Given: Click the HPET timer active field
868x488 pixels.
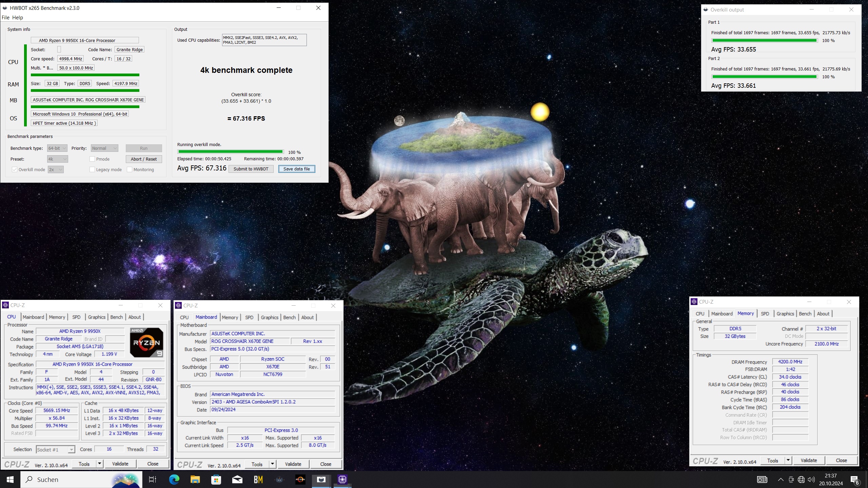Looking at the screenshot, I should pos(64,123).
